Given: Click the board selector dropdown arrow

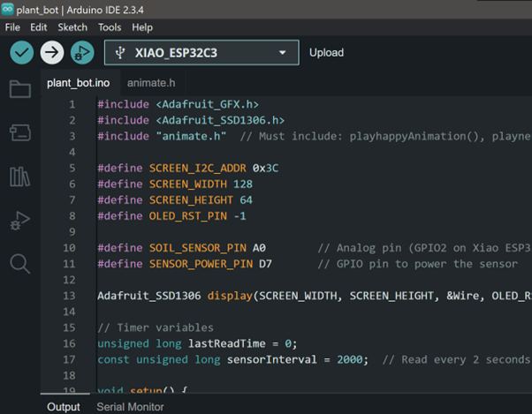Looking at the screenshot, I should pos(282,53).
